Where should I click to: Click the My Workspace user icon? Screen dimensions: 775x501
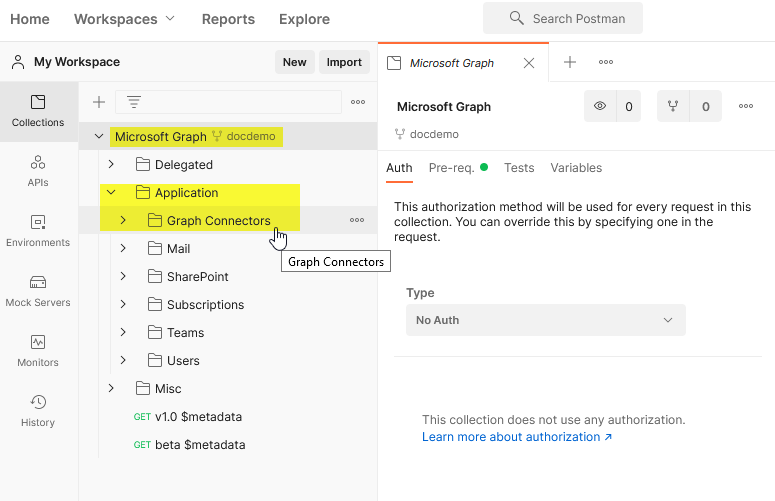[18, 62]
